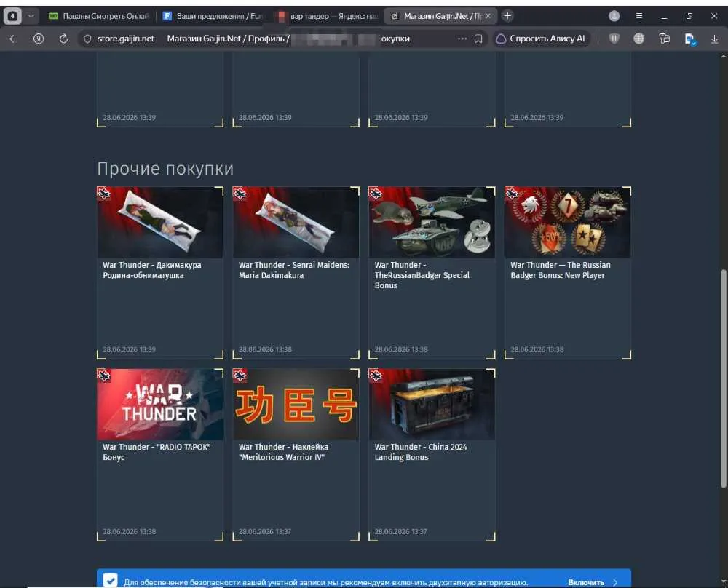Open Дакимакура Родина-обниматушка image
This screenshot has width=728, height=588.
coord(160,222)
